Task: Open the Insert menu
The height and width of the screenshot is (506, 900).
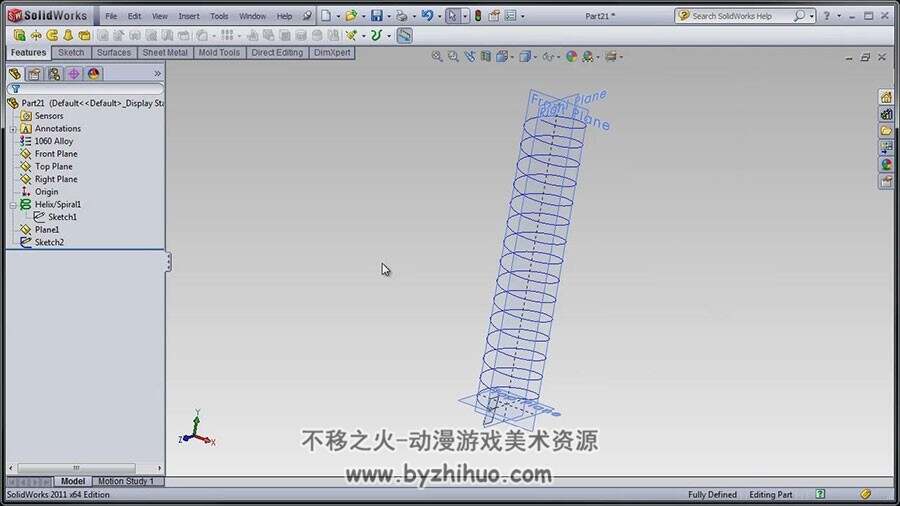Action: (x=189, y=16)
